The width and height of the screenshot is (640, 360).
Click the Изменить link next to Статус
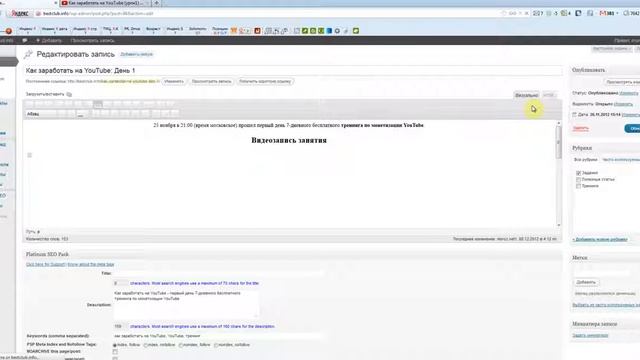(629, 93)
